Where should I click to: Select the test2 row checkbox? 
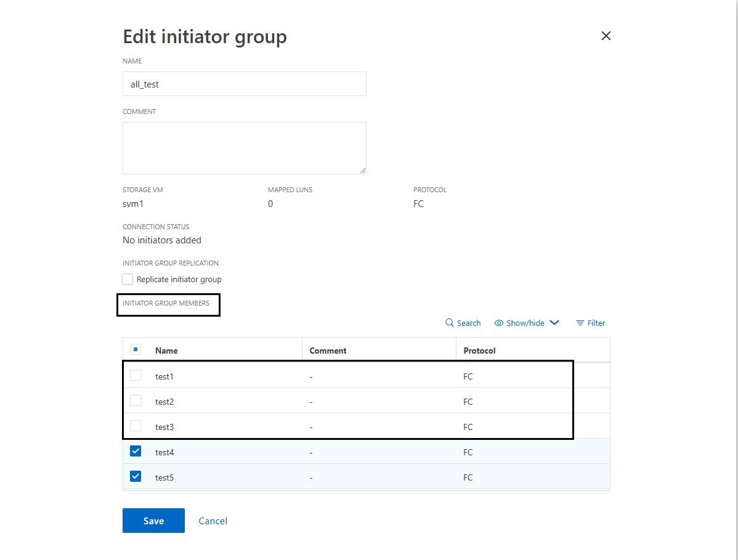136,400
